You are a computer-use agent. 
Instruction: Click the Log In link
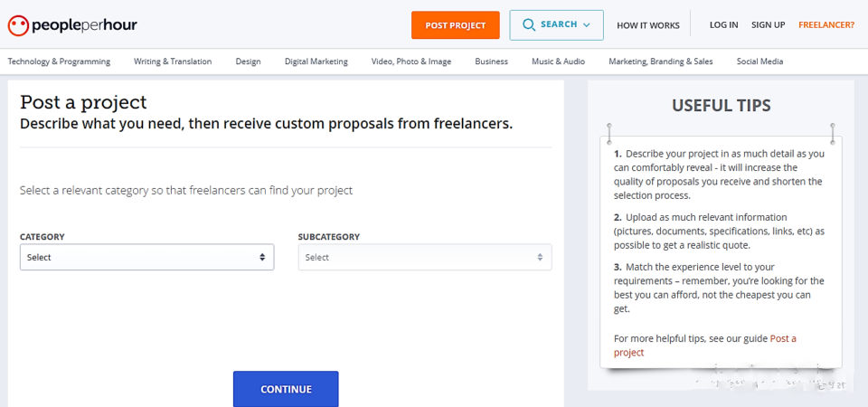tap(723, 25)
